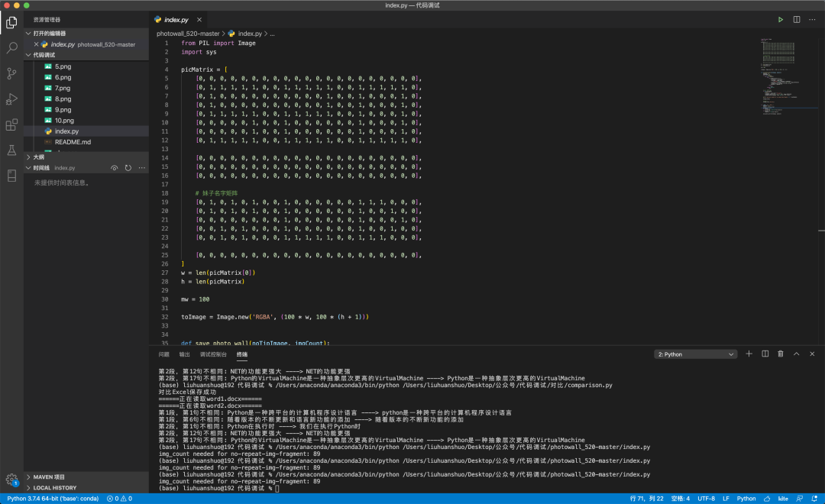
Task: Toggle timeline eye filter icon
Action: tap(115, 168)
